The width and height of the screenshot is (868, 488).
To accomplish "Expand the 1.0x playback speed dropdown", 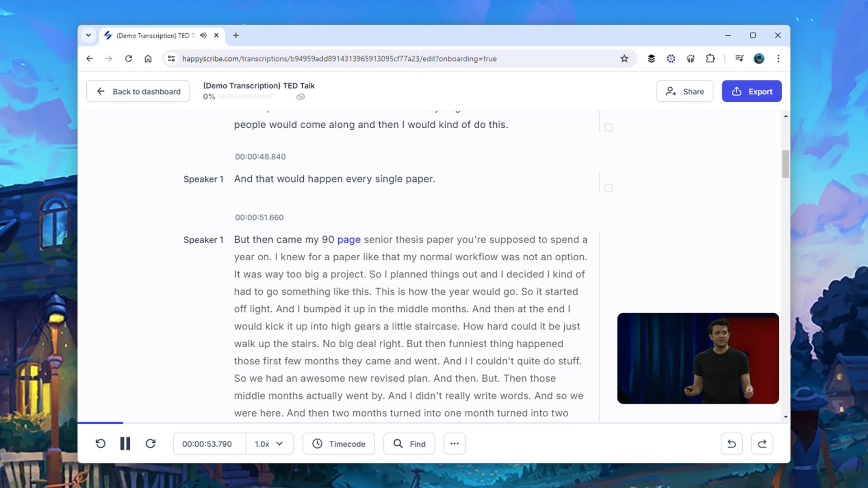I will (x=269, y=444).
